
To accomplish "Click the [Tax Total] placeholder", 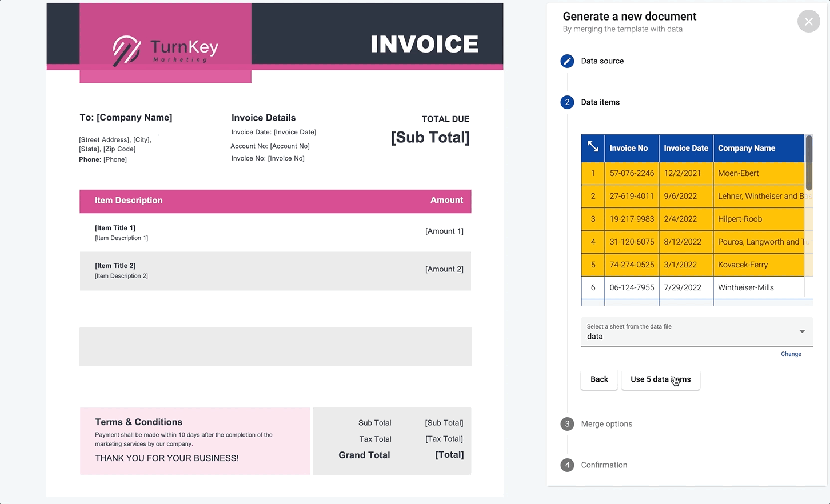I will coord(444,439).
